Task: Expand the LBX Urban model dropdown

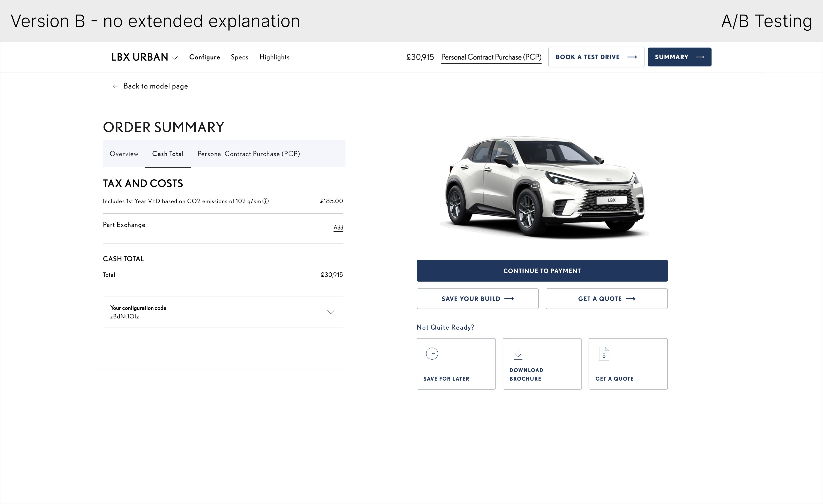Action: (x=174, y=58)
